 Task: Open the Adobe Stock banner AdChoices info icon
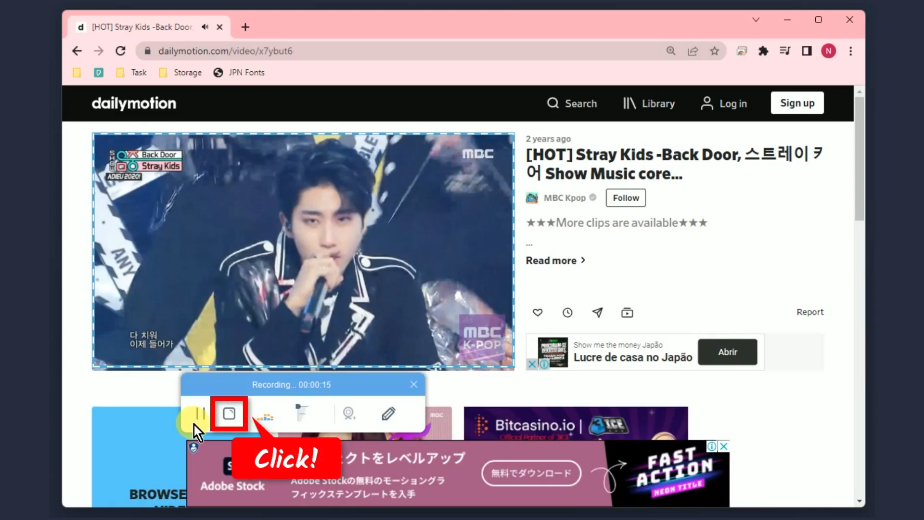712,446
